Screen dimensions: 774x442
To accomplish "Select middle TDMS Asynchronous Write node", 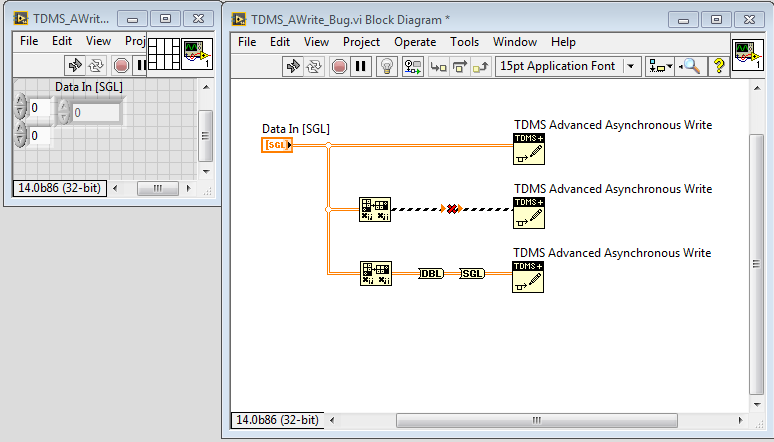I will pyautogui.click(x=529, y=213).
